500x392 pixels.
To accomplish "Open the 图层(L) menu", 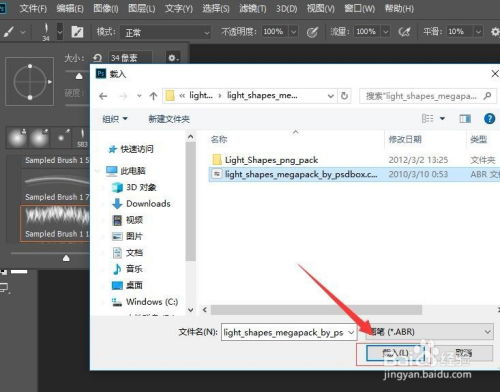I will point(142,8).
